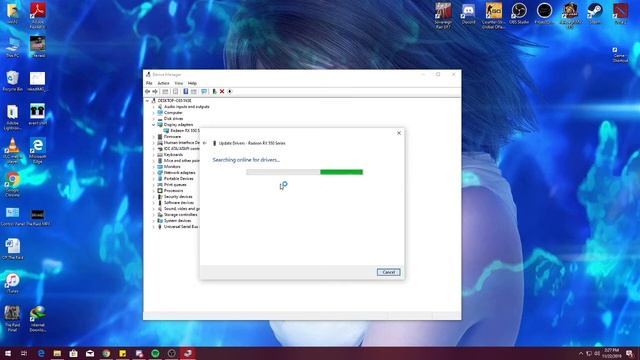This screenshot has width=640, height=360.
Task: Collapse the Display adapters category
Action: pos(153,124)
